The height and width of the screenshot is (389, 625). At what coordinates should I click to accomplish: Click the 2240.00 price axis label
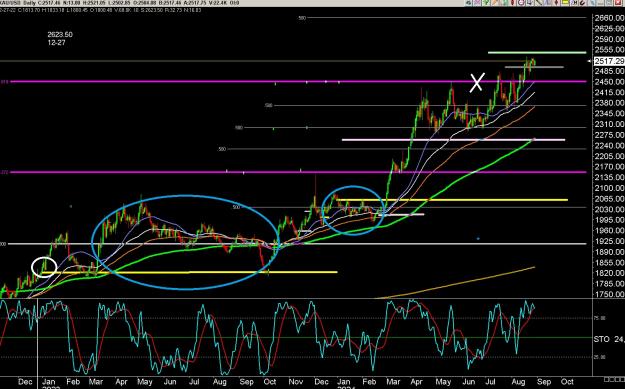(x=609, y=145)
